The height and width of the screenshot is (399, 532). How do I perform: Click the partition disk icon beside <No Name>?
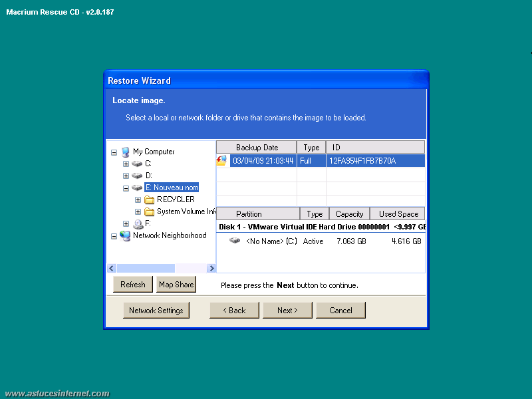click(x=235, y=241)
